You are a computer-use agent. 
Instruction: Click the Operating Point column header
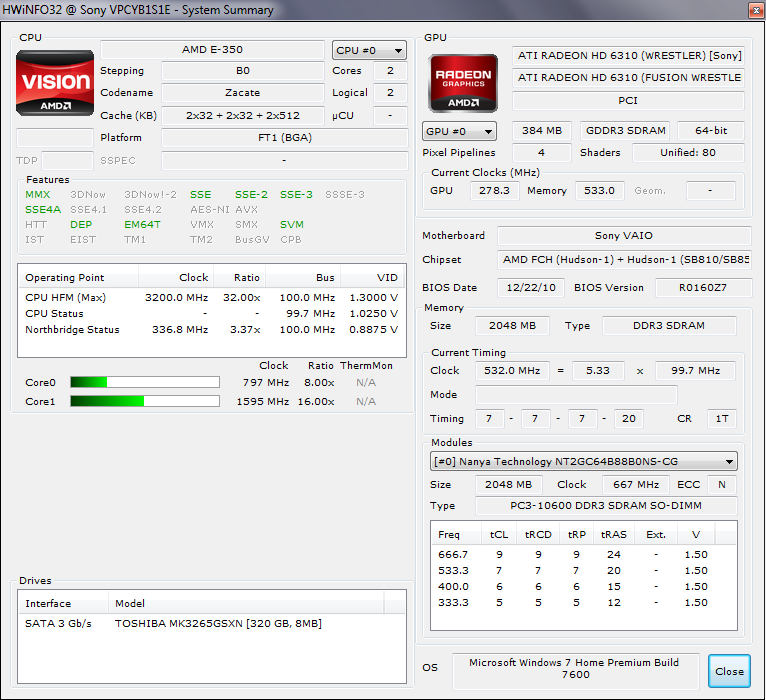(x=78, y=277)
